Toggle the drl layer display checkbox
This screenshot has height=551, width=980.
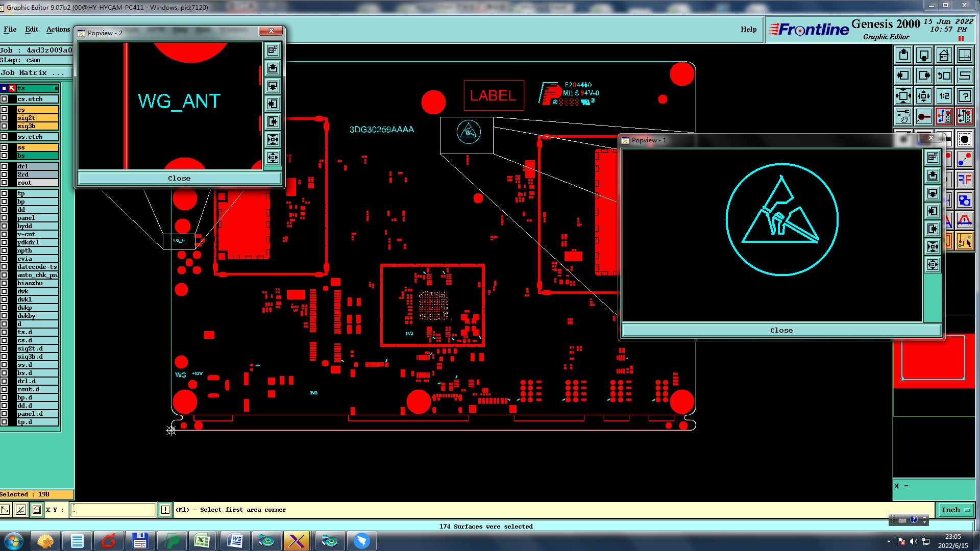(x=4, y=166)
